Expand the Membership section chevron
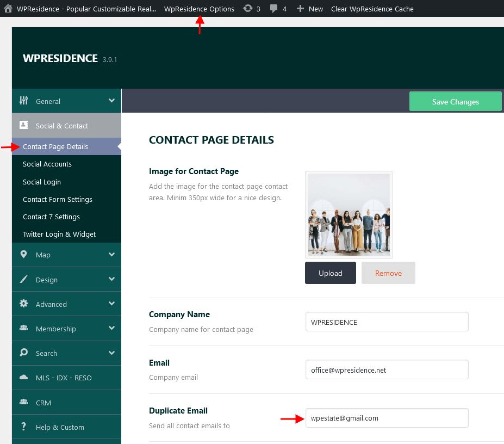 [x=111, y=328]
